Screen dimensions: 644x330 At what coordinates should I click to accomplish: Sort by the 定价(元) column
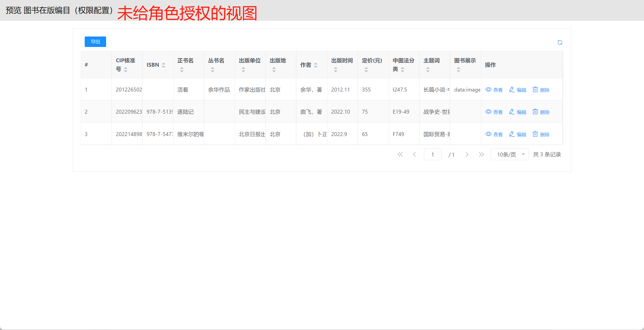pos(366,70)
